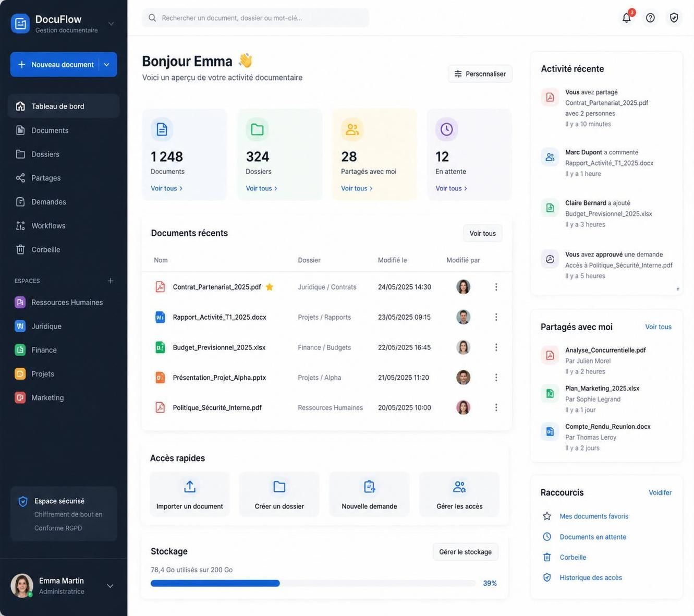This screenshot has height=616, width=694.
Task: Click the storage usage progress bar
Action: (313, 583)
